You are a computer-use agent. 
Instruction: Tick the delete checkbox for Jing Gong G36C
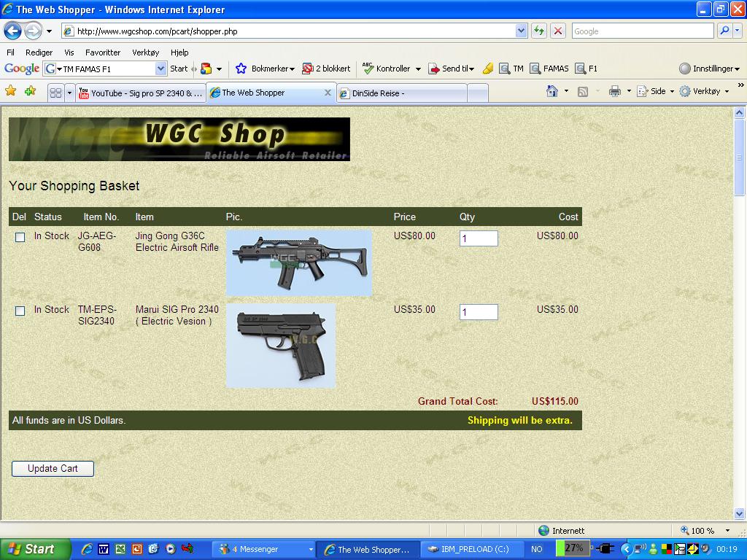pyautogui.click(x=20, y=237)
